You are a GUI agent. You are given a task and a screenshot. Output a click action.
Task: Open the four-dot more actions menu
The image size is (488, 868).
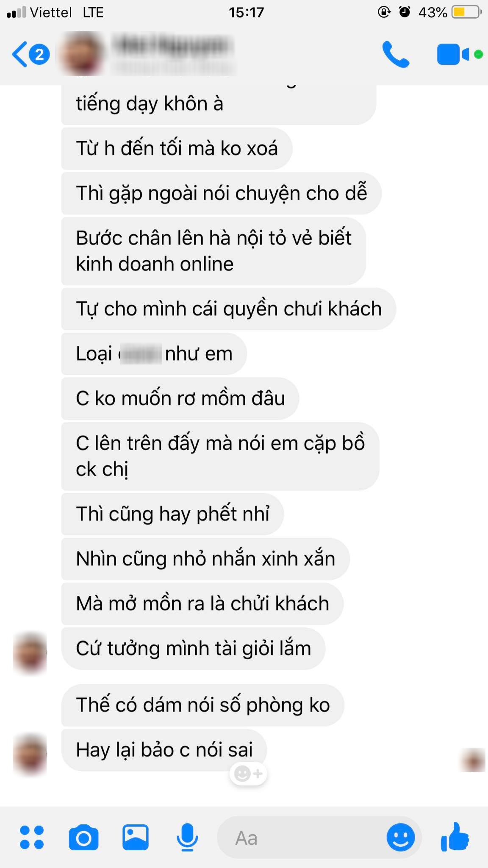32,837
